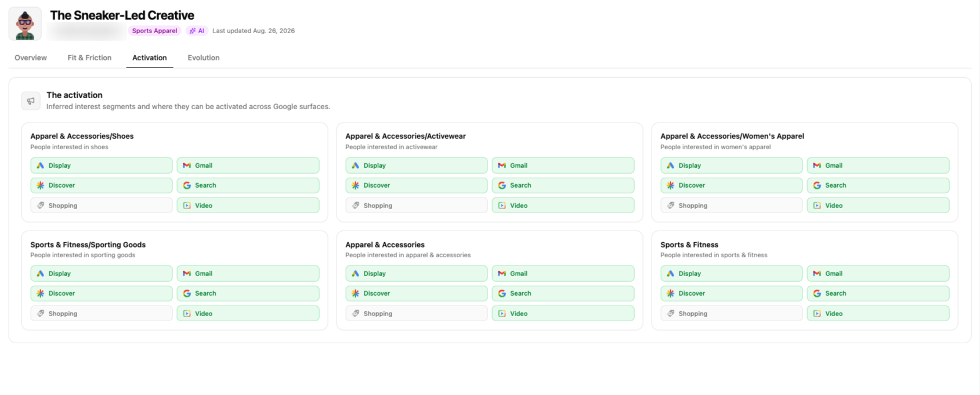Click Search icon in Activewear card
This screenshot has width=980, height=395.
pyautogui.click(x=502, y=185)
